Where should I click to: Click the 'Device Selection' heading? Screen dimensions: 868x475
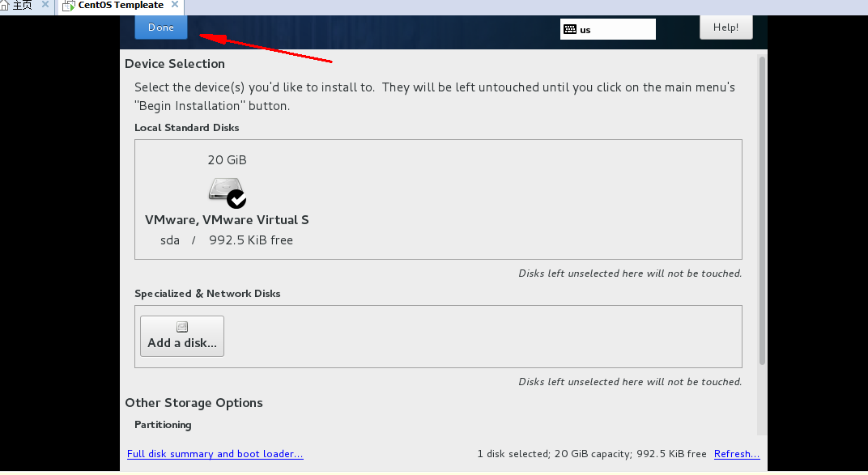[x=175, y=64]
